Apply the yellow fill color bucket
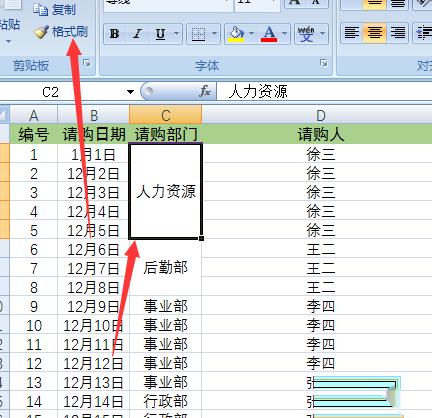The height and width of the screenshot is (418, 432). tap(236, 34)
